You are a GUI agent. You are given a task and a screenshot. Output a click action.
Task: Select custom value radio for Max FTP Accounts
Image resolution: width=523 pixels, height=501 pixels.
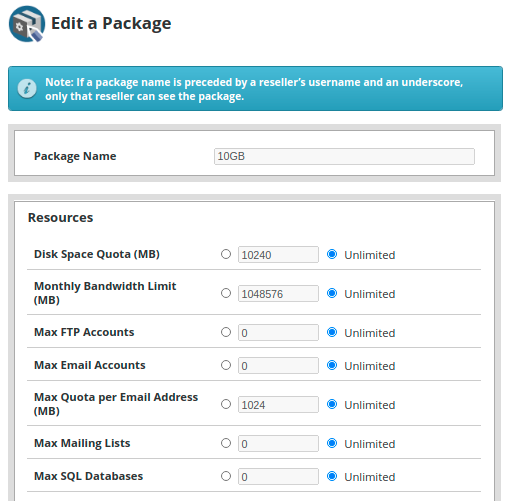click(x=226, y=332)
